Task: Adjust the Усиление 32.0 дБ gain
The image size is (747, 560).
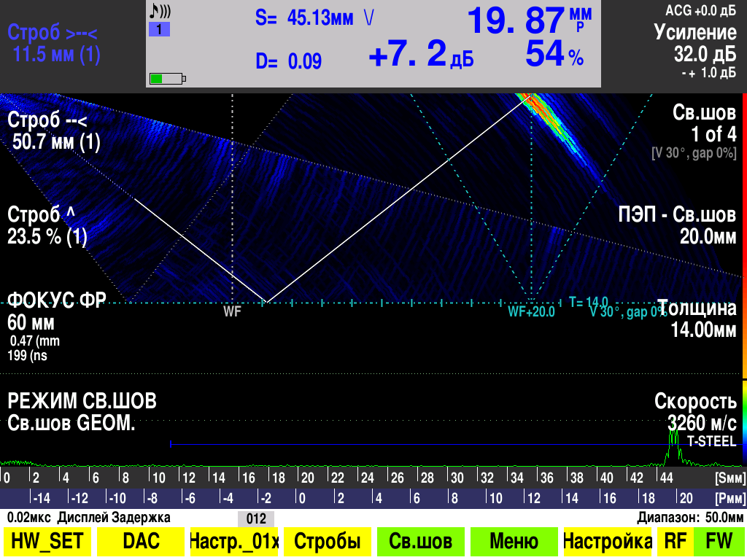Action: [x=694, y=44]
